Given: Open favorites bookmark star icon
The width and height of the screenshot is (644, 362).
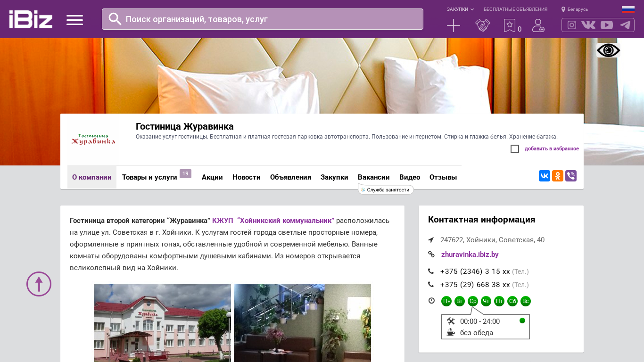Looking at the screenshot, I should tap(510, 25).
